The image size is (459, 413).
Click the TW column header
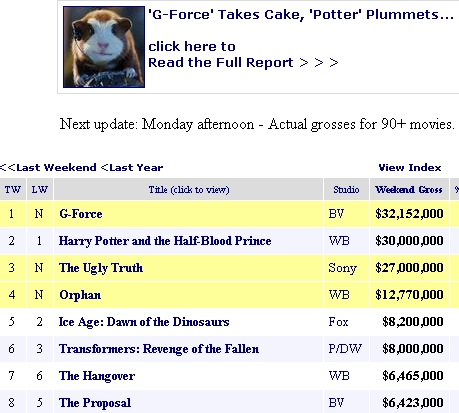point(13,190)
